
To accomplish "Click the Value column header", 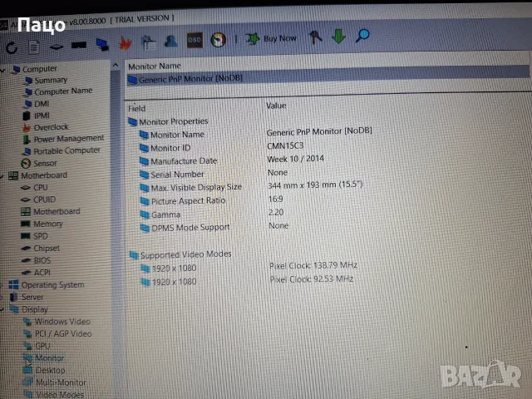I will (276, 106).
